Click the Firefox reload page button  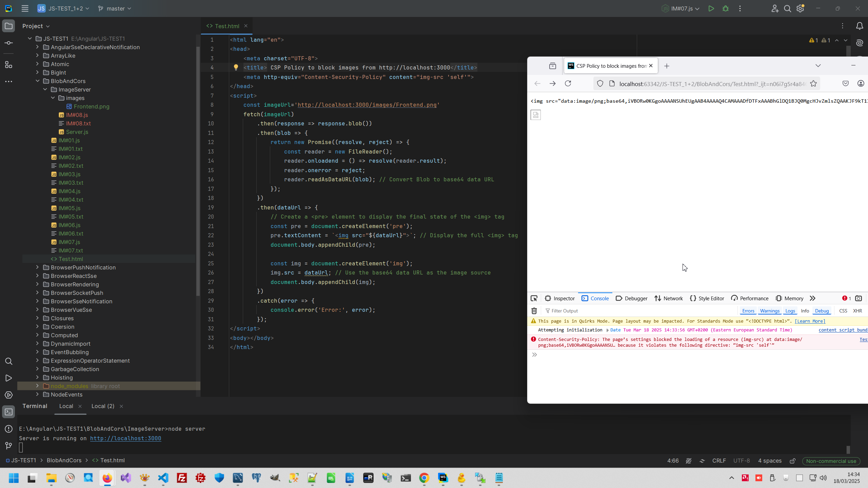568,84
